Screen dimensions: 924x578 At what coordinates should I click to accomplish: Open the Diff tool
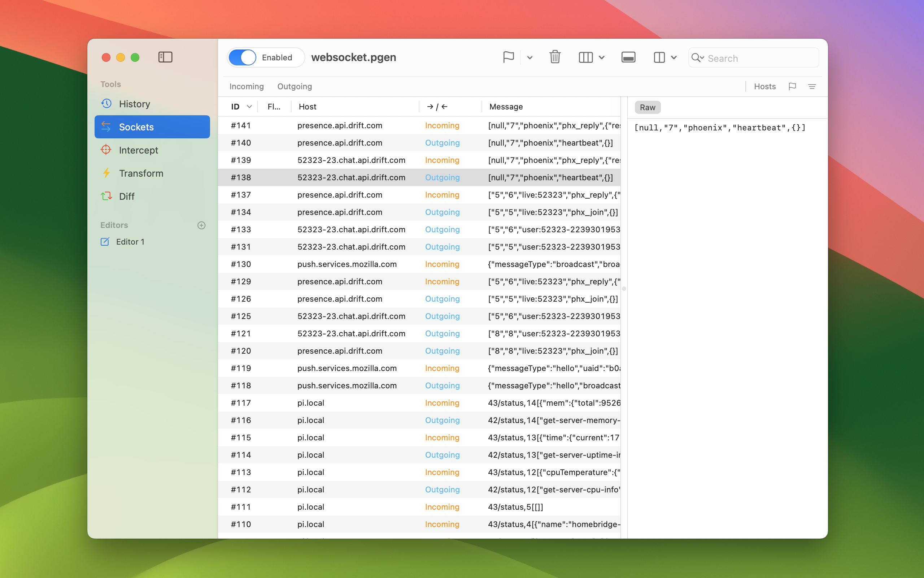click(152, 196)
